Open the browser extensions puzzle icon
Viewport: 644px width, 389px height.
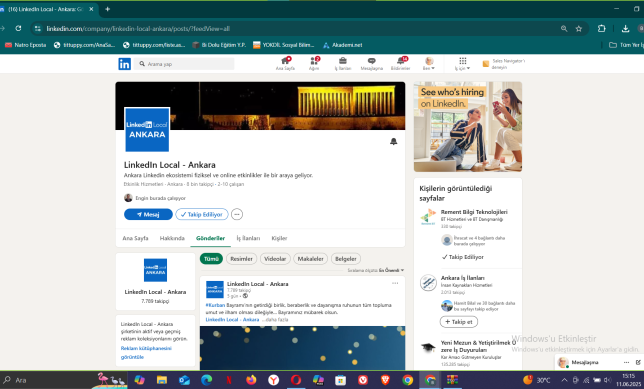[602, 29]
